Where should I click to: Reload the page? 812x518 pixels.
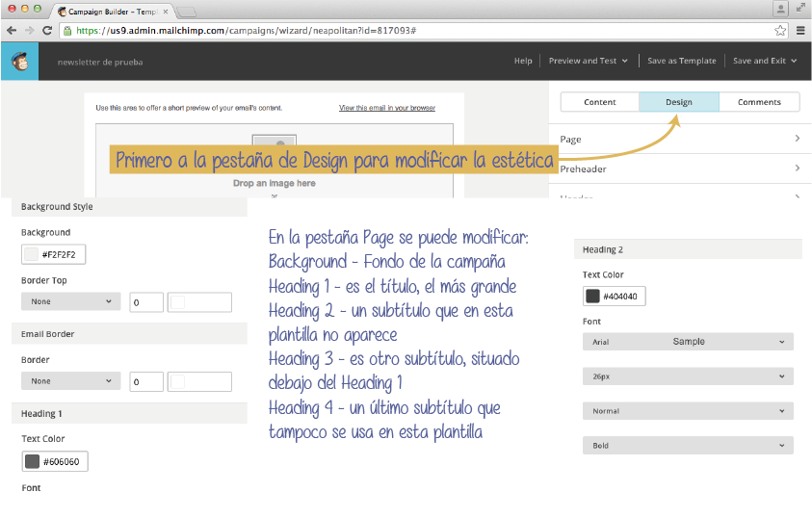47,31
